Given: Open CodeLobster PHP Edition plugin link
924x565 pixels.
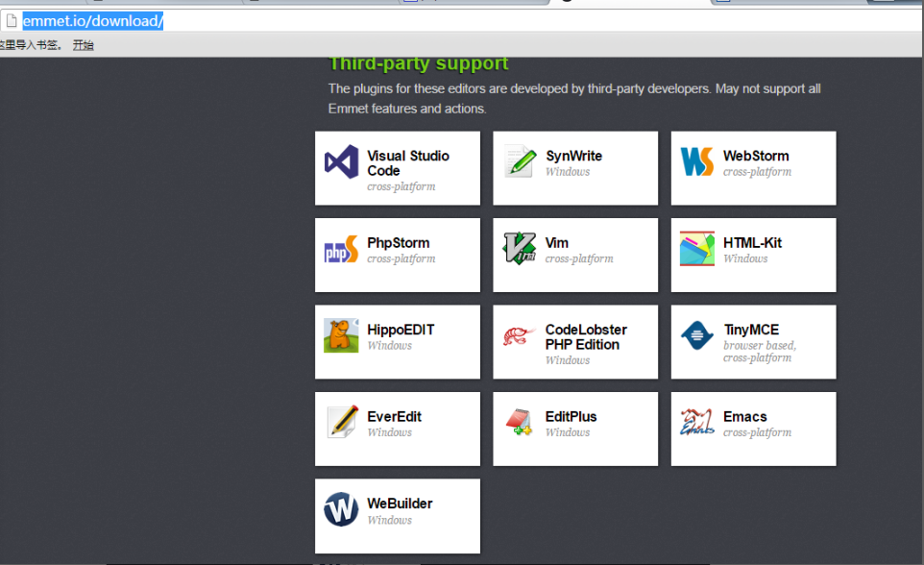Looking at the screenshot, I should 575,342.
